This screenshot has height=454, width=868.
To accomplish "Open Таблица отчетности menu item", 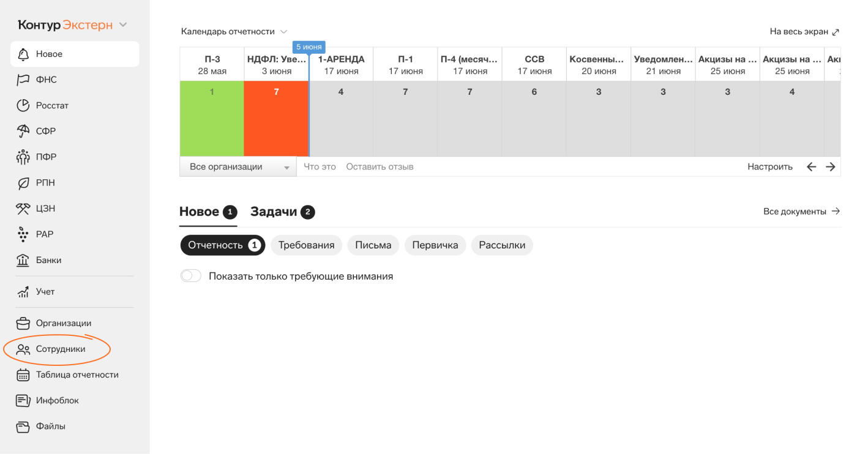I will pyautogui.click(x=77, y=375).
